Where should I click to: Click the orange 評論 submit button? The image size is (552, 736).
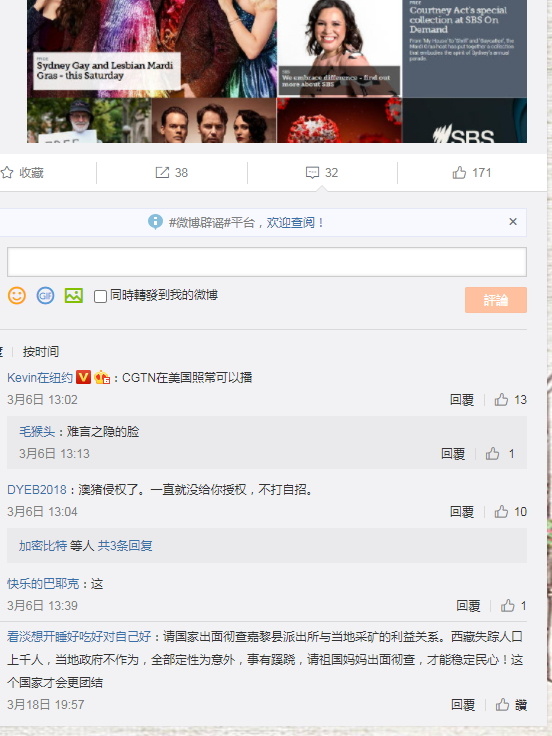click(496, 300)
